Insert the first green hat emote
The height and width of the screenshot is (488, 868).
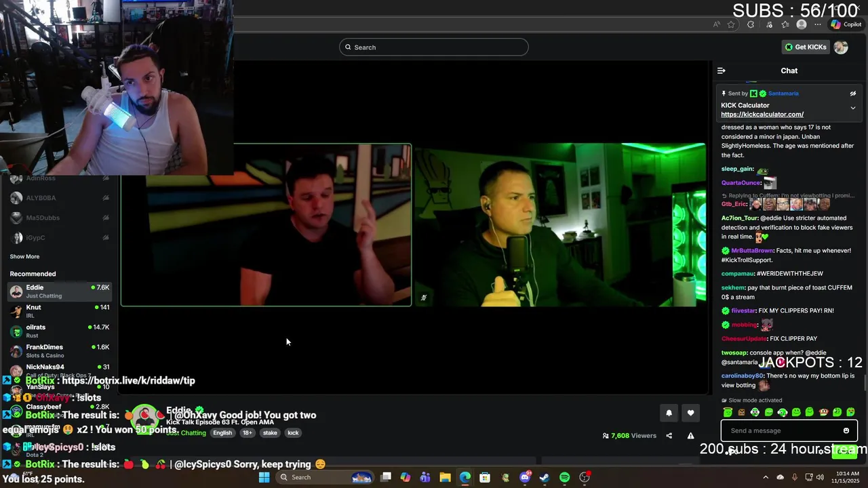click(x=728, y=412)
